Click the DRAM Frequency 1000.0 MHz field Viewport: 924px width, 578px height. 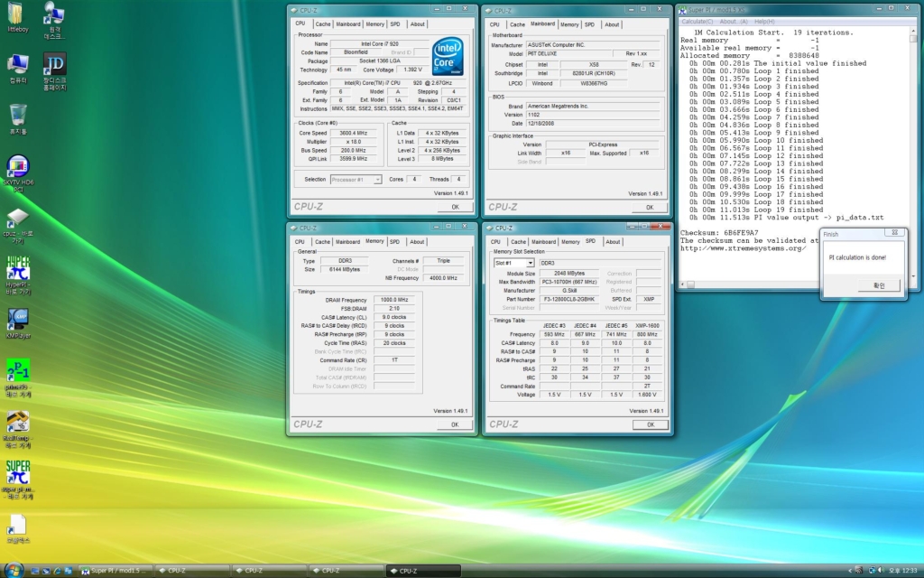click(394, 300)
